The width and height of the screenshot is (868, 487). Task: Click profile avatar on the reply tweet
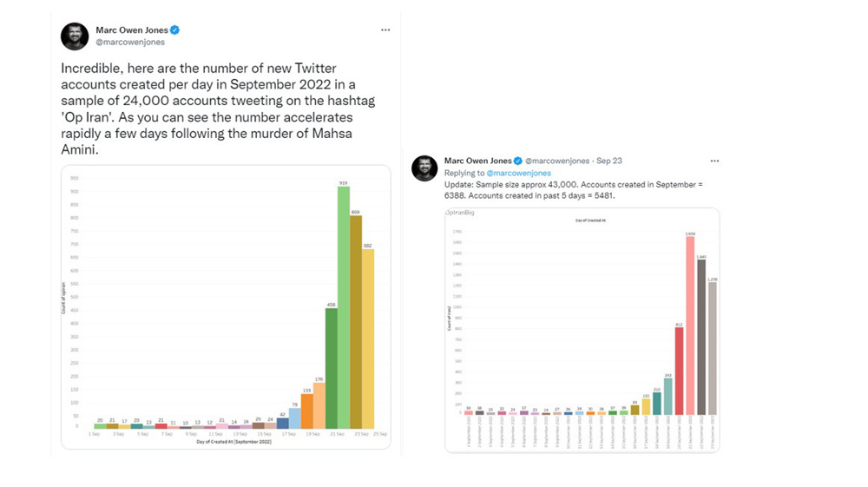pyautogui.click(x=424, y=168)
